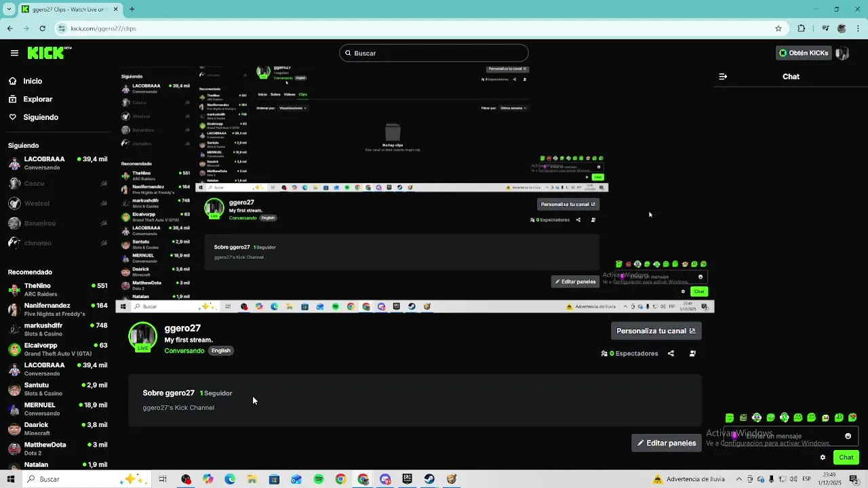This screenshot has width=868, height=488.
Task: Click Editar paneles button
Action: (667, 443)
